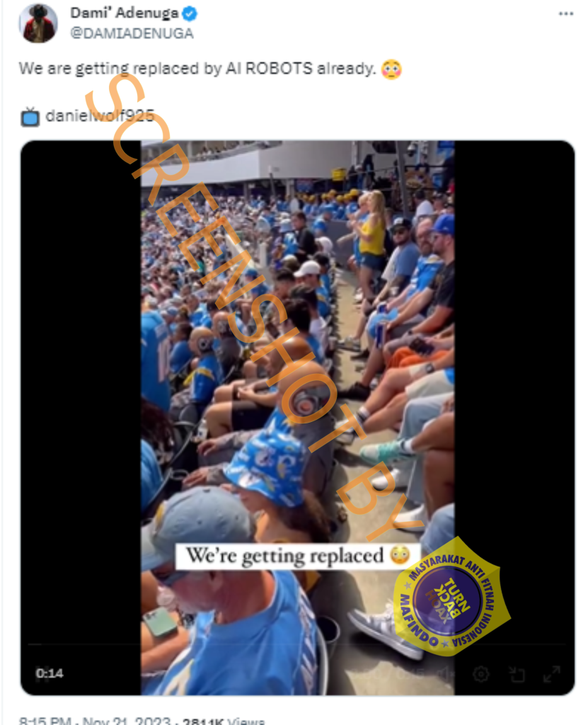This screenshot has height=725, width=588.
Task: Open the tweet's three-dot more menu
Action: pyautogui.click(x=566, y=14)
